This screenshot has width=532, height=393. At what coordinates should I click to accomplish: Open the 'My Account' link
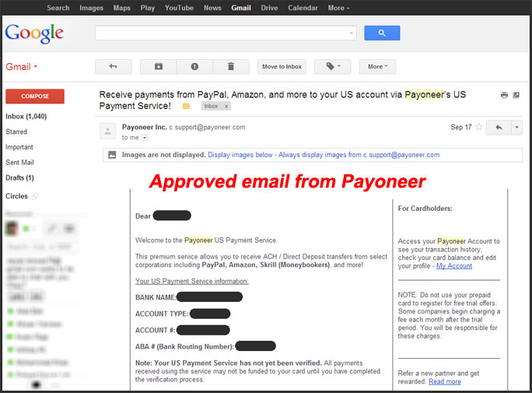click(x=454, y=266)
